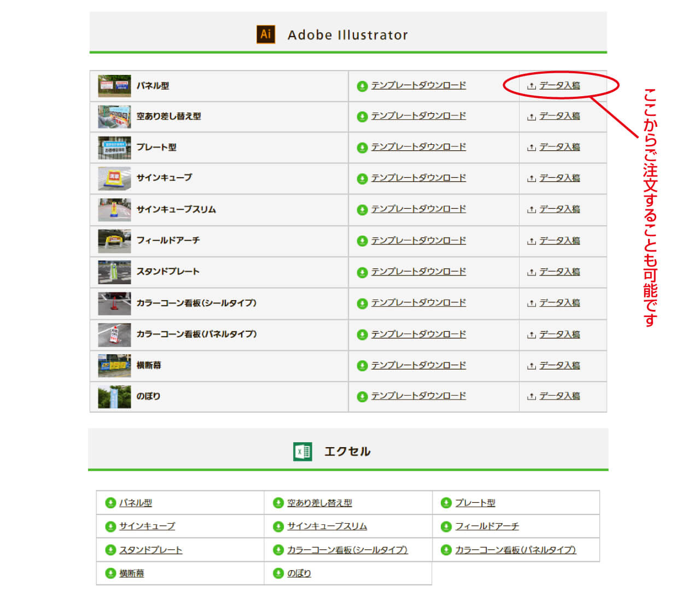
Task: Open the 横断幕 thumbnail image
Action: [x=114, y=366]
